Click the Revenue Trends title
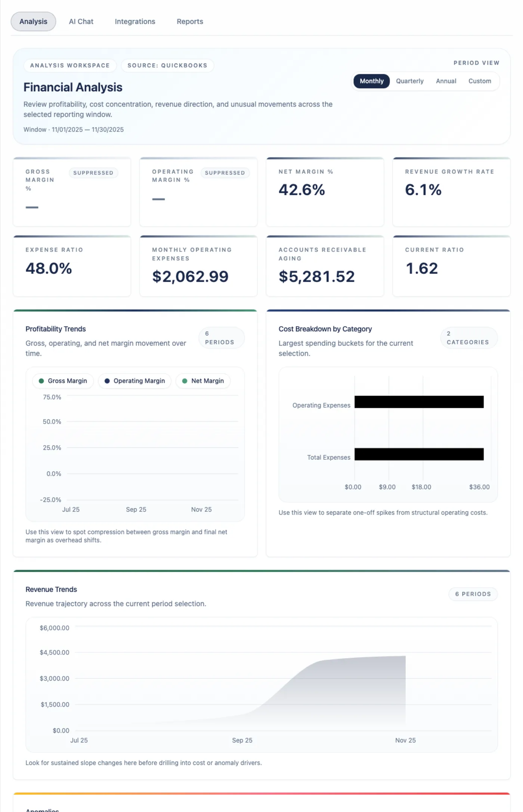This screenshot has height=812, width=523. [x=51, y=590]
